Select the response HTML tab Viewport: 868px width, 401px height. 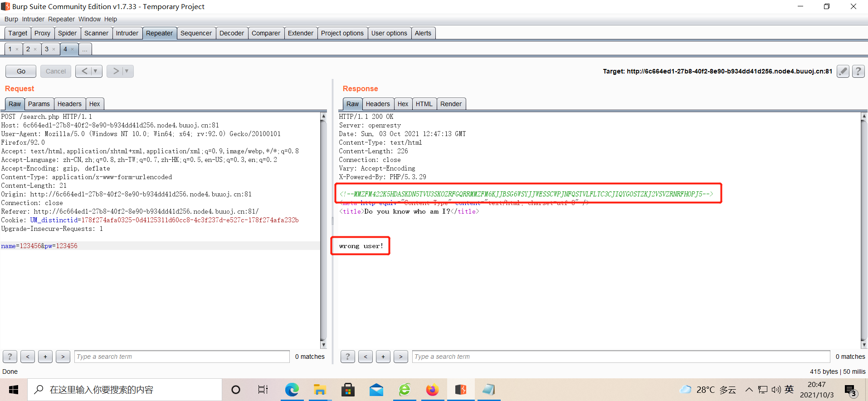[x=424, y=104]
